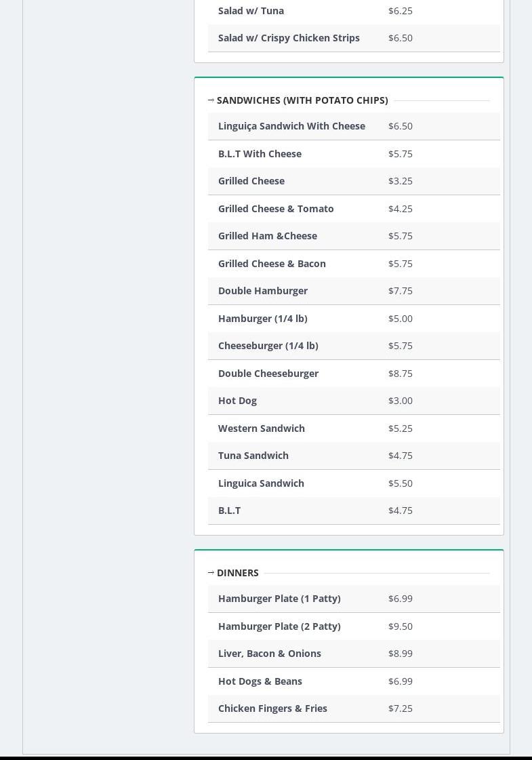Select Linguiça Sandwich With Cheese item
This screenshot has width=532, height=760.
[291, 126]
